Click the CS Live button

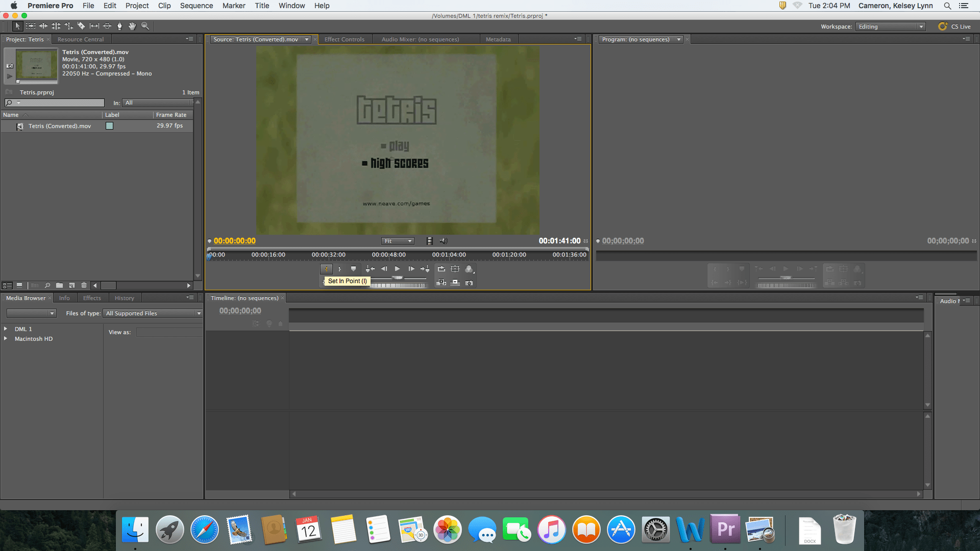pos(954,27)
